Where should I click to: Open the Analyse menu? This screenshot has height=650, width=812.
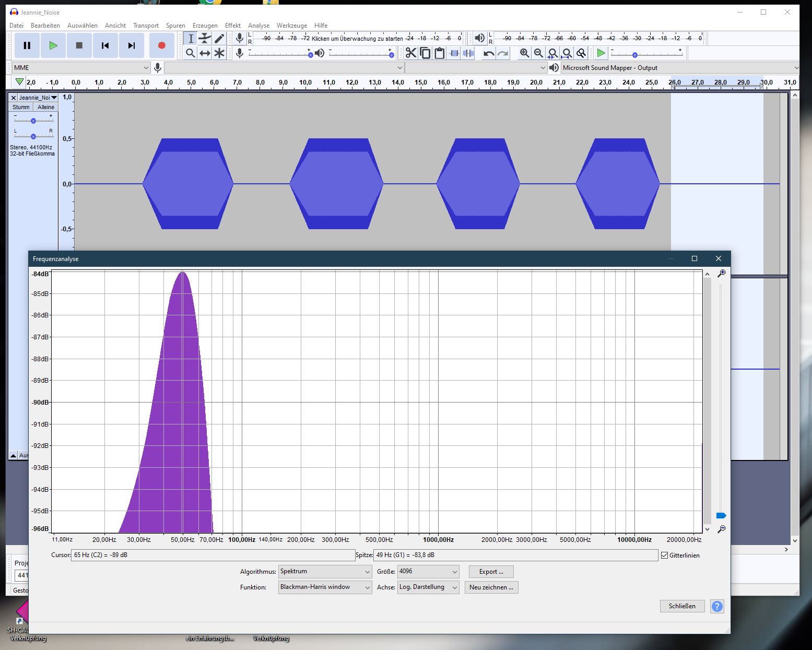[x=258, y=25]
